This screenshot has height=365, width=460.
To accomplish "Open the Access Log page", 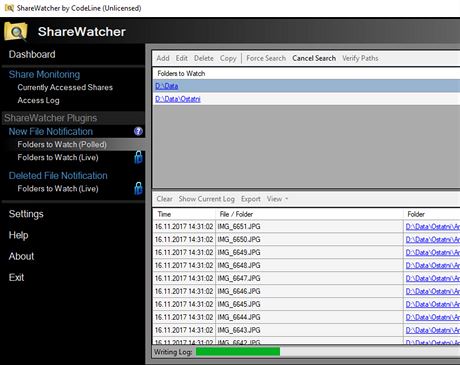I will [x=38, y=100].
